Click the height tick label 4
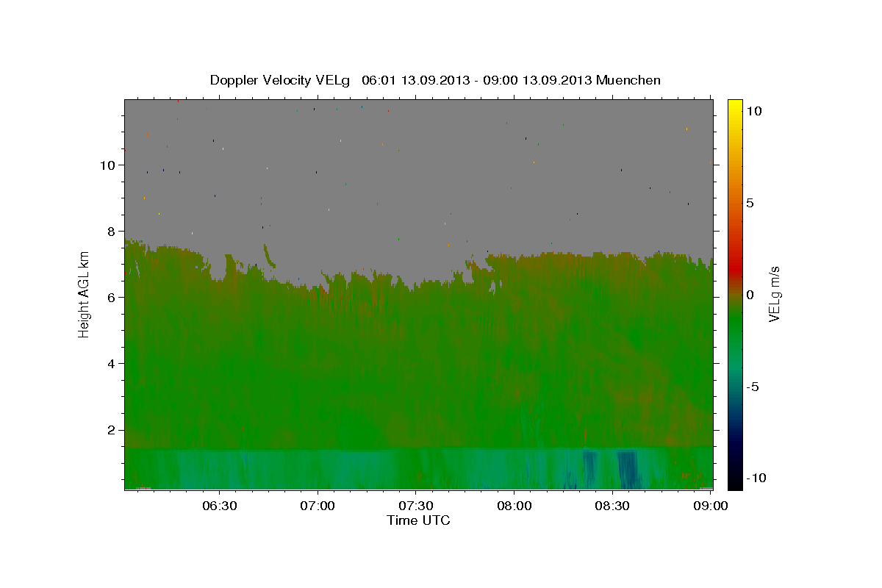The image size is (882, 588). click(x=112, y=364)
